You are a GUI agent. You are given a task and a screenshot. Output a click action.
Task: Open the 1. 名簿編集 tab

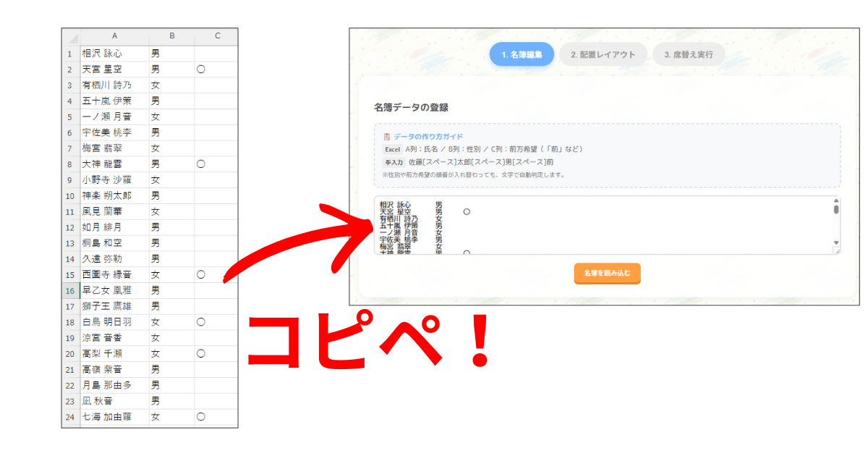[x=522, y=54]
